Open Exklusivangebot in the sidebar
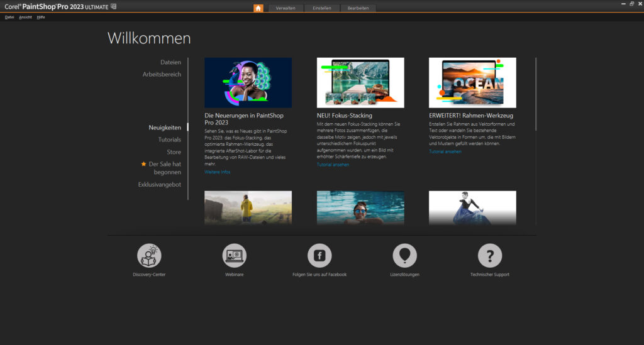Image resolution: width=644 pixels, height=345 pixels. tap(159, 185)
